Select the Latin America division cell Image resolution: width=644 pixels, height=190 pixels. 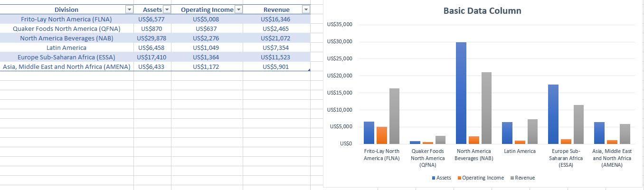tap(66, 47)
